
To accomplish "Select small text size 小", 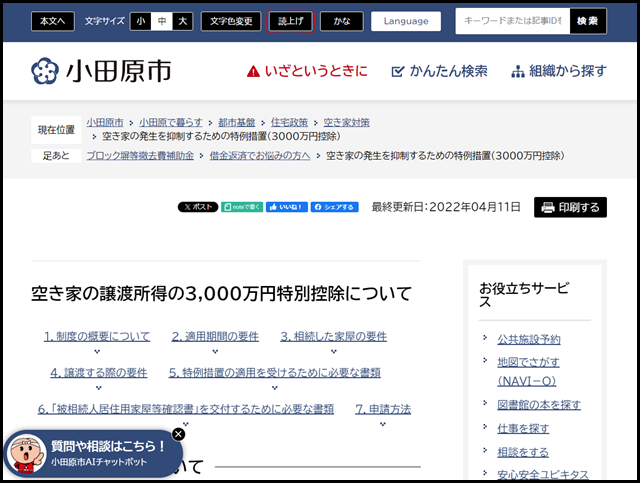I will pyautogui.click(x=141, y=21).
